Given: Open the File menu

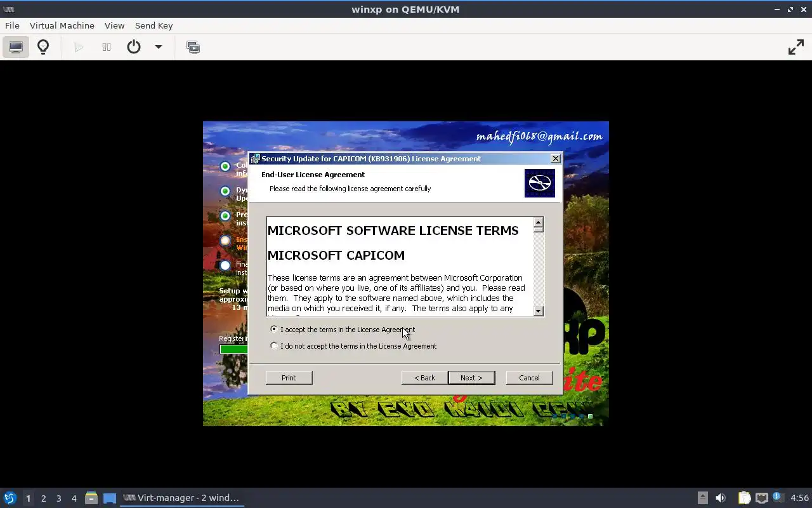Looking at the screenshot, I should click(x=12, y=25).
